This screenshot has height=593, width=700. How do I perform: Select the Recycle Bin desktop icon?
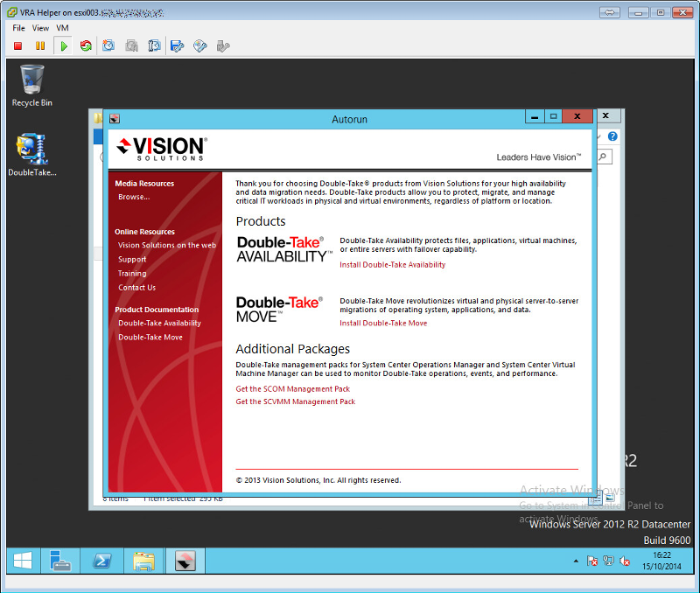[32, 86]
